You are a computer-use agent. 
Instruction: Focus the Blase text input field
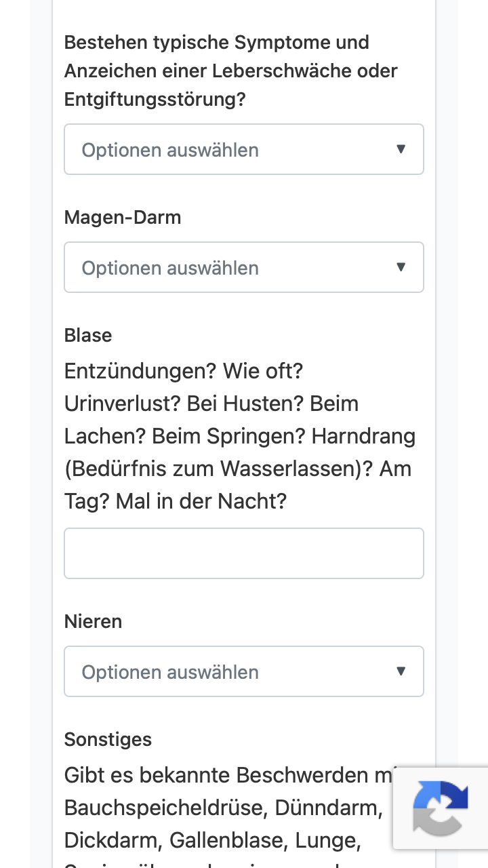tap(244, 553)
